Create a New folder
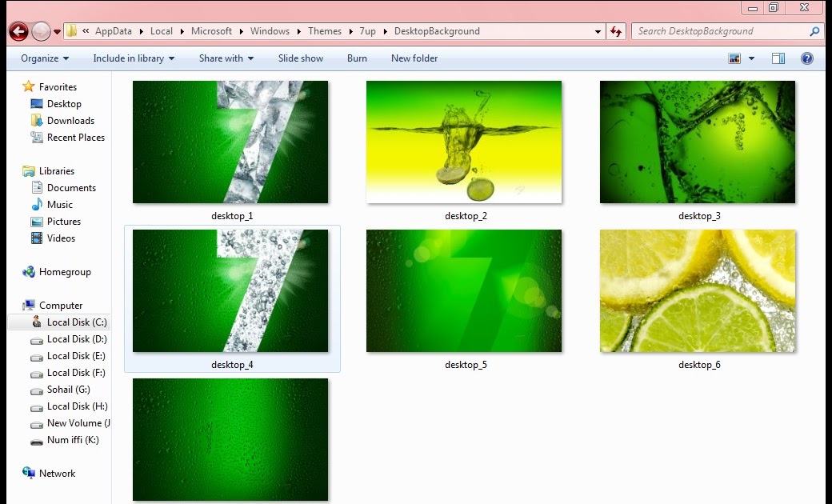832x504 pixels. (x=414, y=58)
